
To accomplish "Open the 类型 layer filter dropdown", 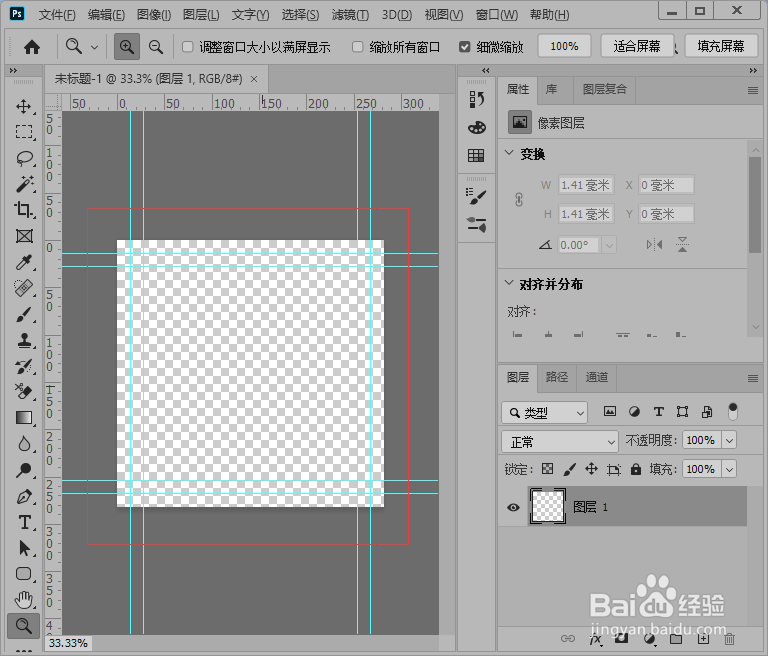I will (544, 413).
